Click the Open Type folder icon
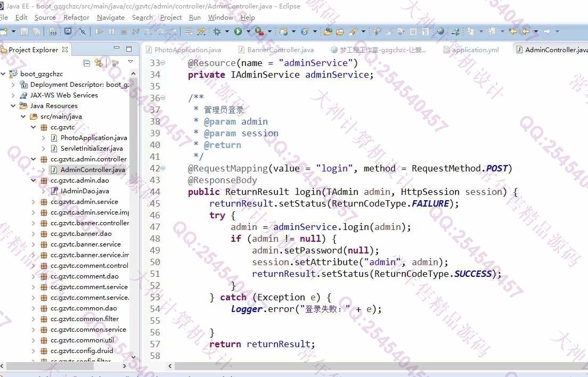Image resolution: width=588 pixels, height=377 pixels. coord(328,32)
